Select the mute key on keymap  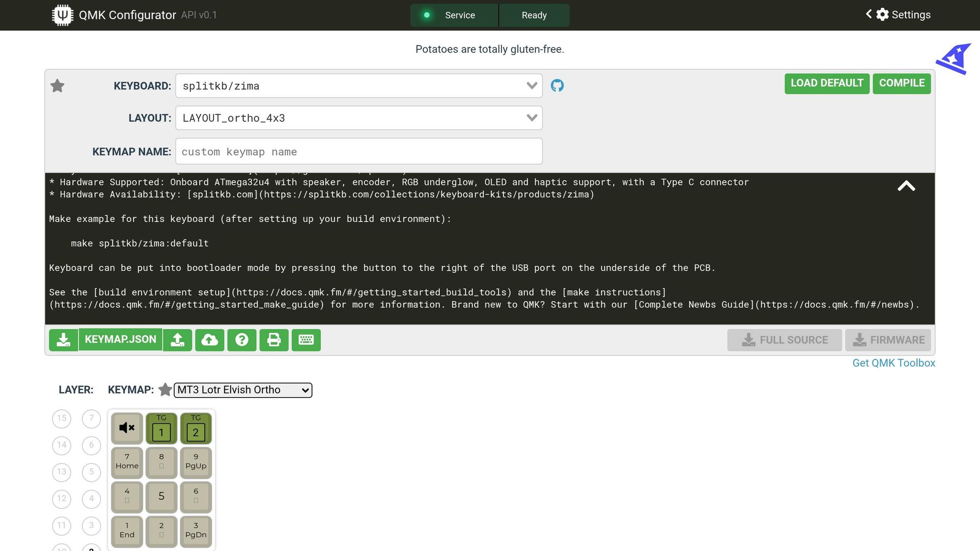(x=127, y=428)
